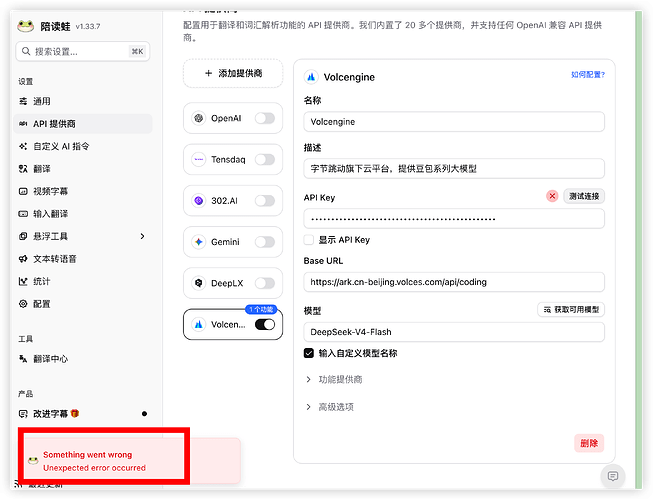The width and height of the screenshot is (653, 500).
Task: Click the 搜索设置 search field
Action: coord(83,51)
